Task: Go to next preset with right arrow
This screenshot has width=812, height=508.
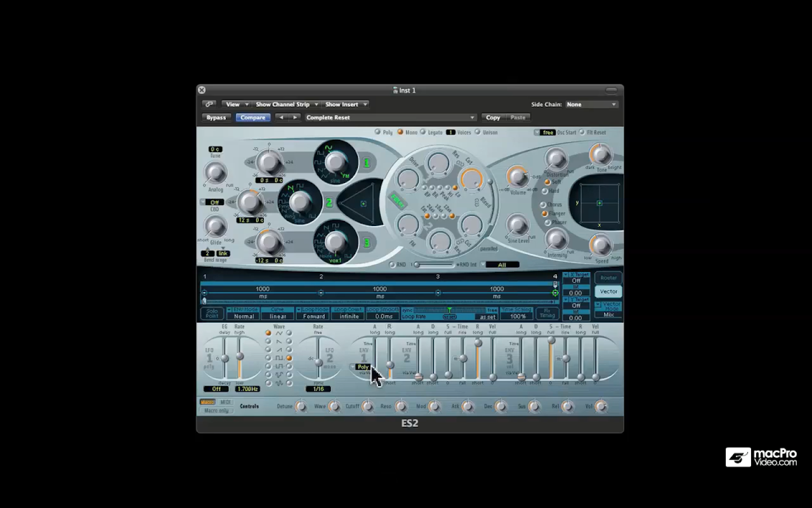Action: (x=294, y=117)
